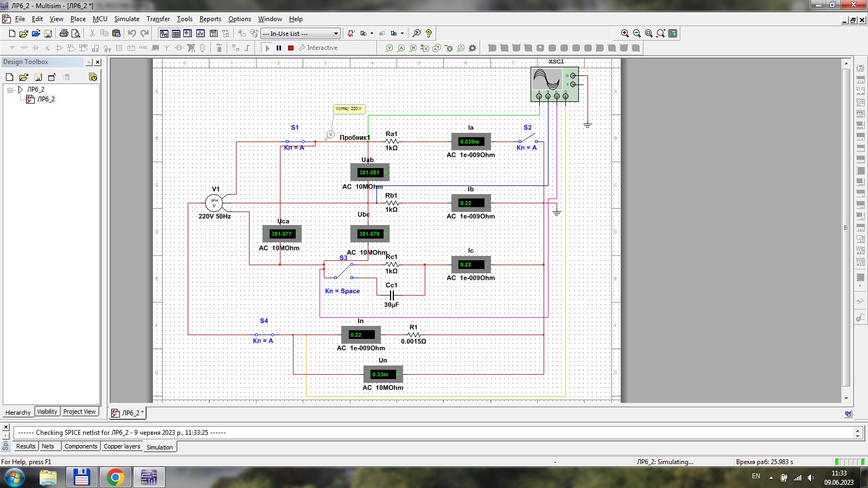Click the Zoom In magnifier icon
This screenshot has width=868, height=488.
(625, 34)
